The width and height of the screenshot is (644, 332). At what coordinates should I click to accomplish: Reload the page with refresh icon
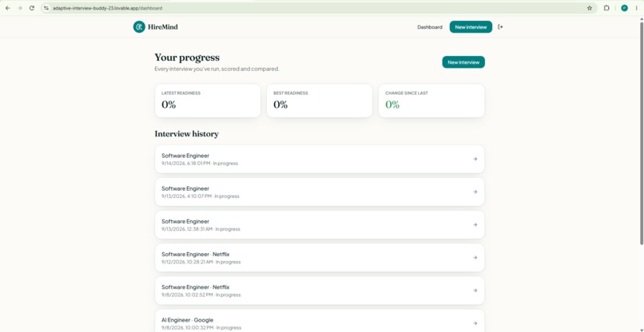32,8
